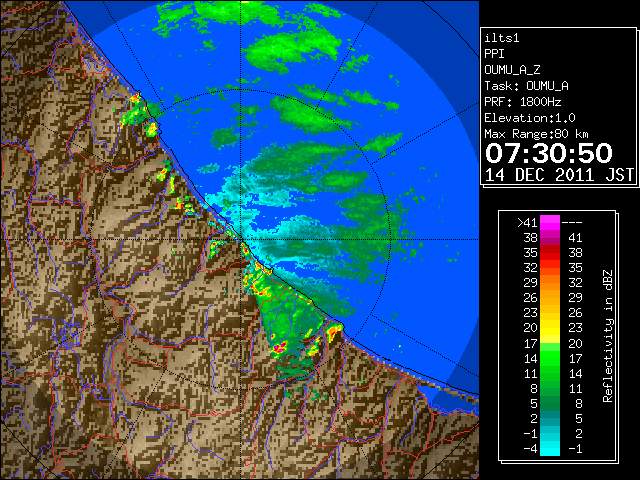Click the "PRF: 1800Hz" value
640x480 pixels.
click(x=522, y=102)
